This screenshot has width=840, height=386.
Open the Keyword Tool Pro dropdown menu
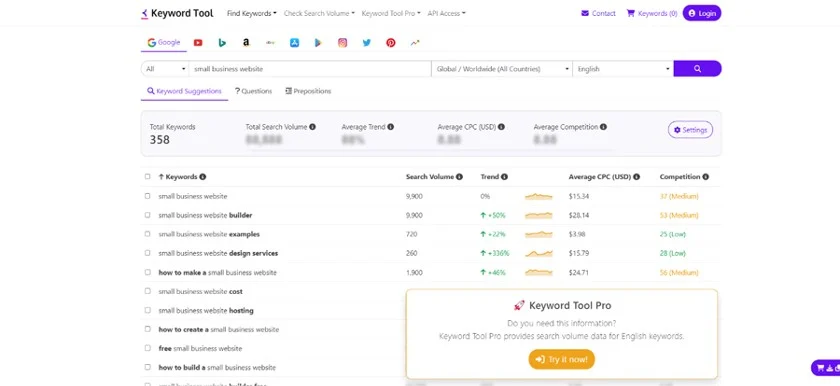click(x=391, y=13)
